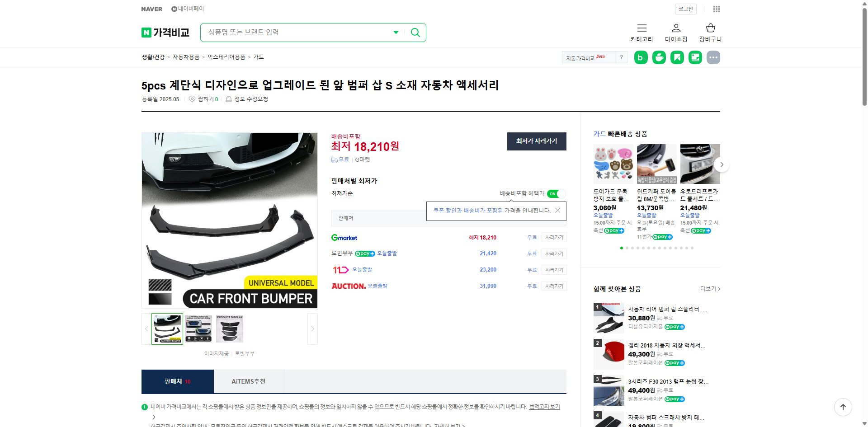Open the 로그인 login page
Viewport: 868px width, 427px height.
click(x=685, y=9)
